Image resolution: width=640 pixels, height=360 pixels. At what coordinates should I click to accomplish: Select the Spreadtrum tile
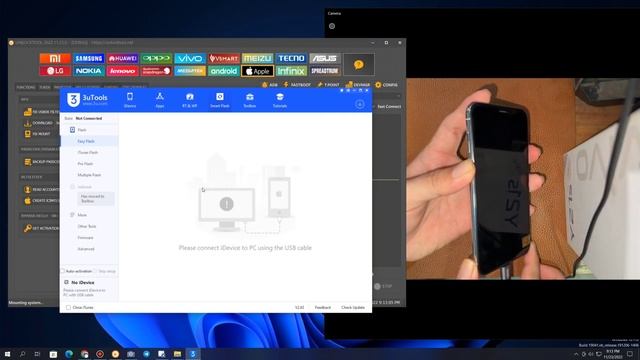click(324, 71)
